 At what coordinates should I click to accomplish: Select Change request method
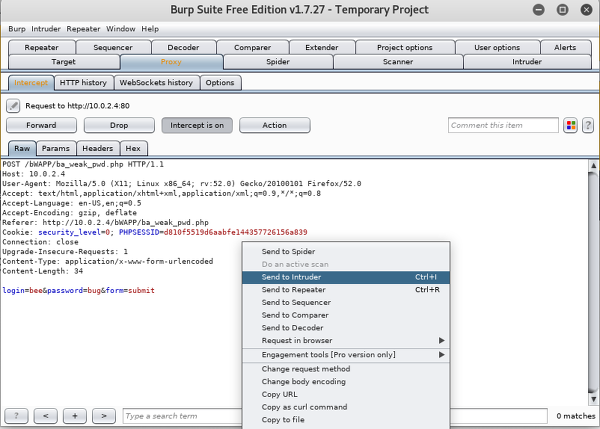pyautogui.click(x=346, y=369)
